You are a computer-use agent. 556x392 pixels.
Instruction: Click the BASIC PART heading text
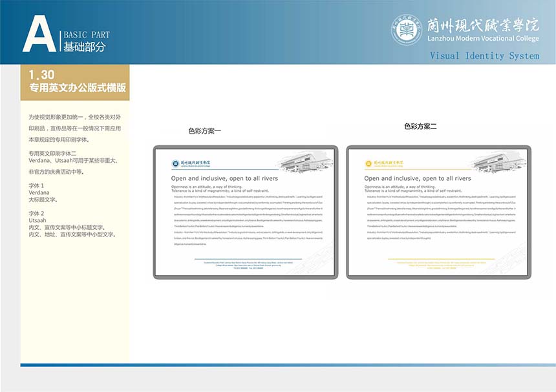(x=86, y=35)
